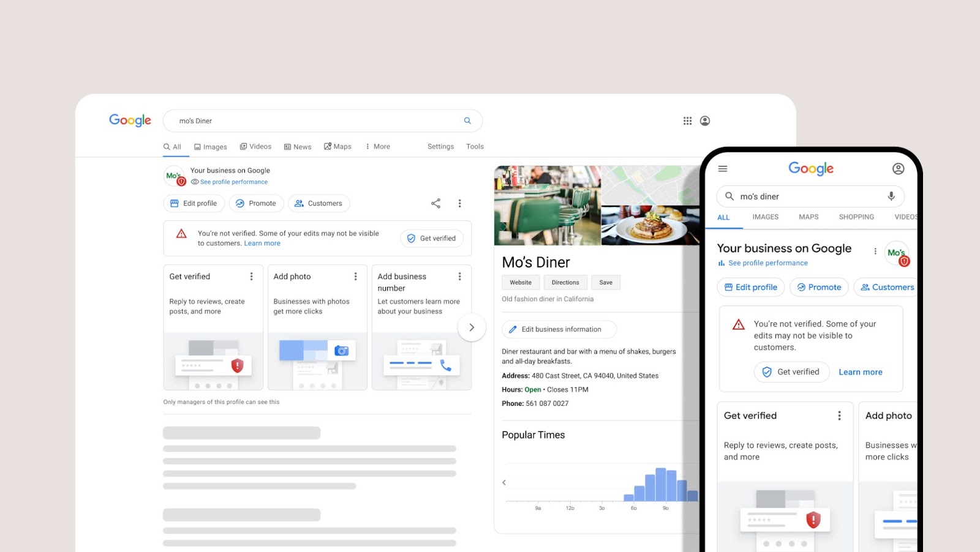
Task: Open the overflow menu on the Get verified card
Action: tap(252, 276)
